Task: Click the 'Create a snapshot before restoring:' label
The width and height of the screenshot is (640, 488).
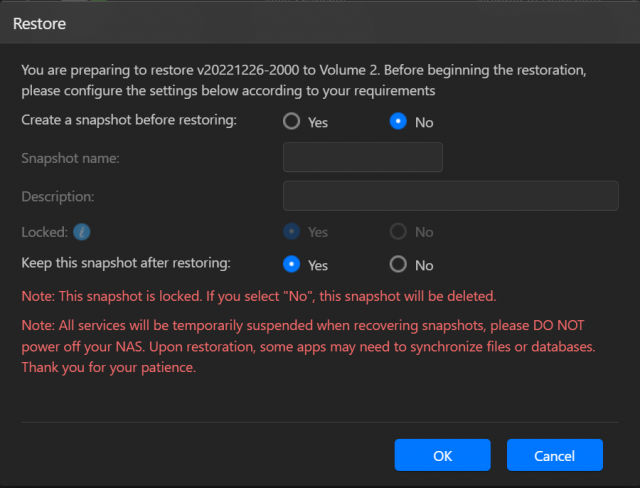Action: (x=129, y=120)
